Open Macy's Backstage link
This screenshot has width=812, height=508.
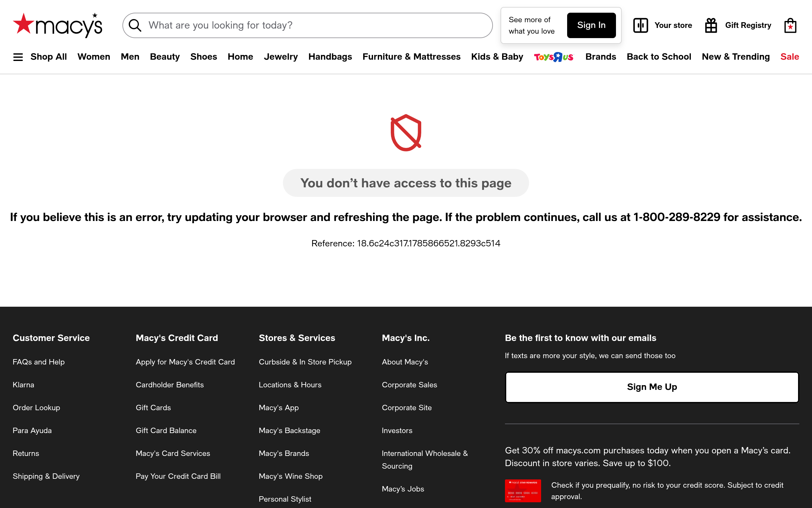click(289, 431)
